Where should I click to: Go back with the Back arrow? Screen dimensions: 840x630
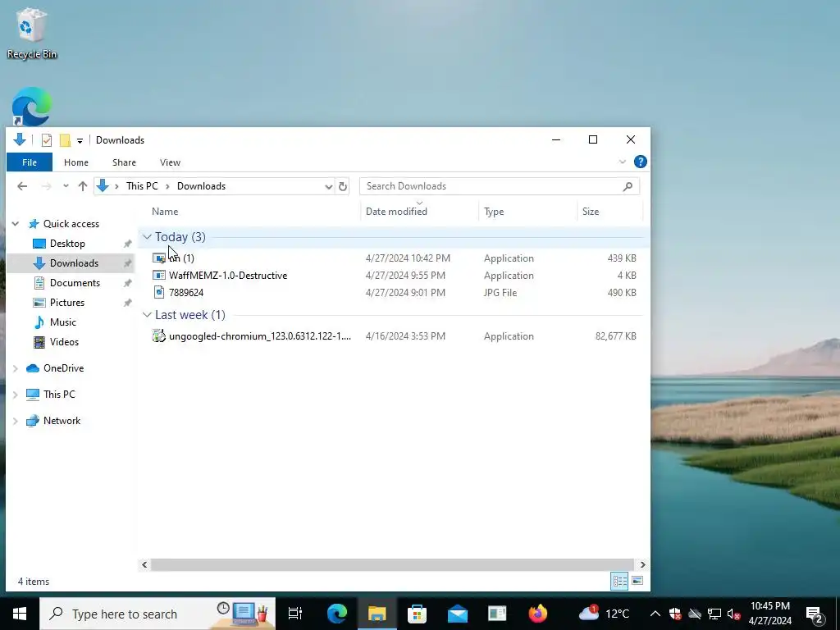(22, 186)
